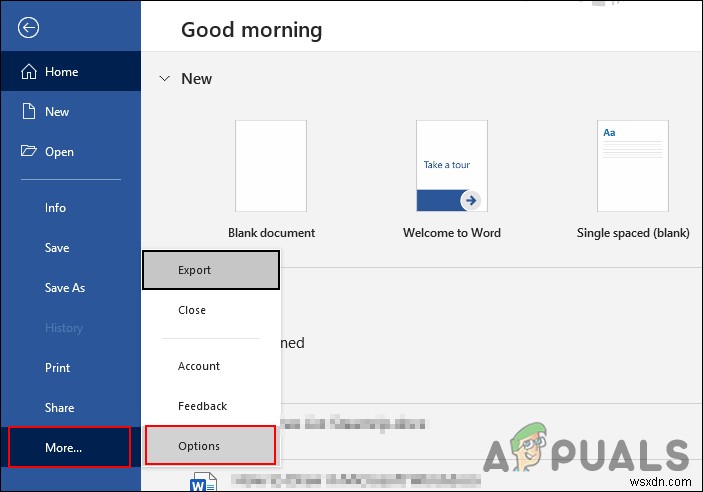Open the Welcome to Word template

[452, 166]
